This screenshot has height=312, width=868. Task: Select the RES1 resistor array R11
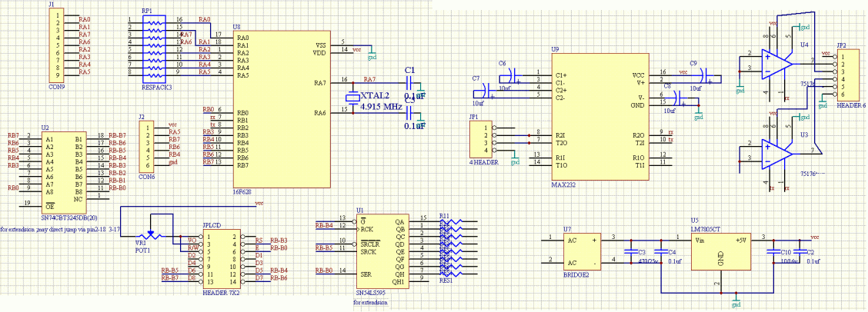pos(446,248)
